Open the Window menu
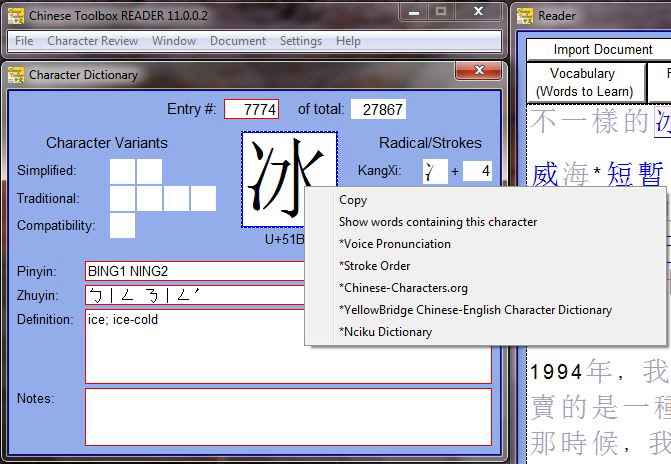This screenshot has height=464, width=671. (x=174, y=41)
